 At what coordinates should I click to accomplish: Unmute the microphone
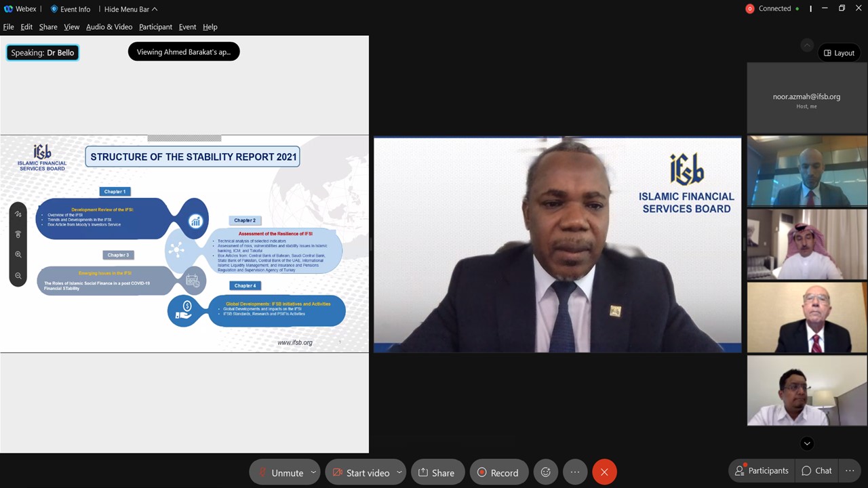279,472
